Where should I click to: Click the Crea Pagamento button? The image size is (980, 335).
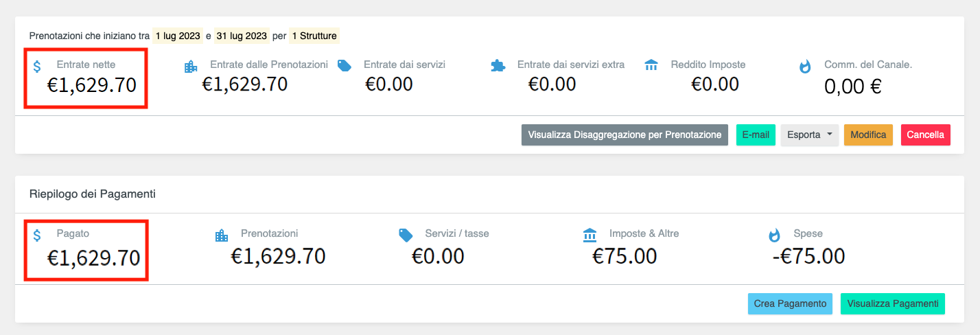tap(790, 303)
